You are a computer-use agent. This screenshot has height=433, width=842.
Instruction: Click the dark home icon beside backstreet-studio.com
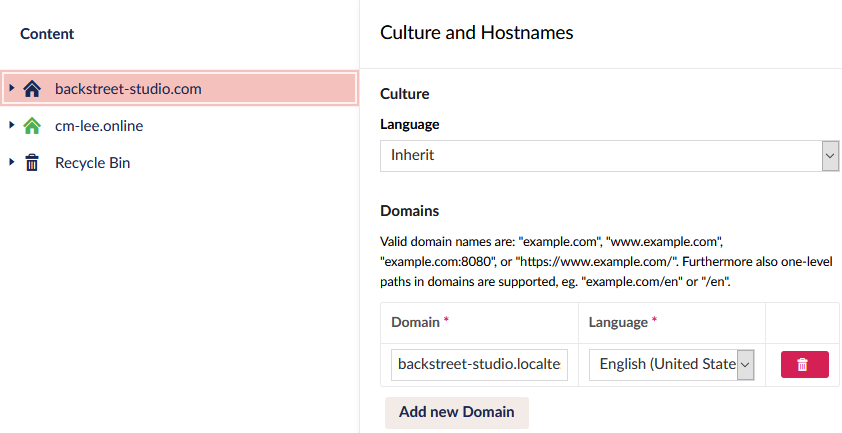(x=32, y=89)
